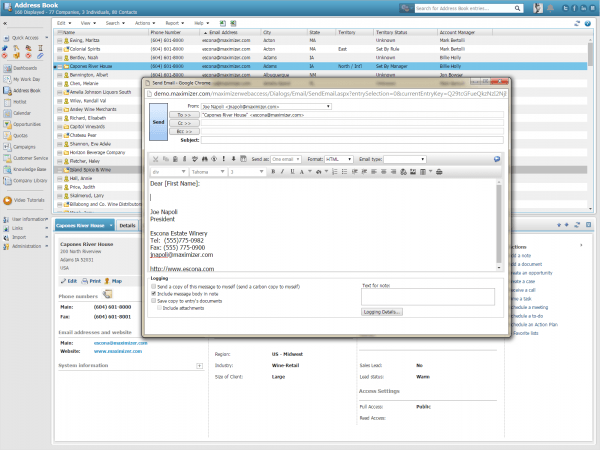Open the Format HTML dropdown
600x450 pixels.
click(x=339, y=159)
